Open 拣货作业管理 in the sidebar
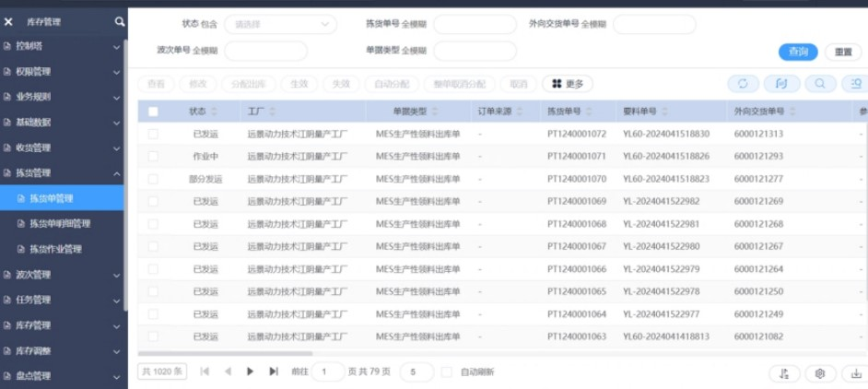This screenshot has width=868, height=389. pyautogui.click(x=55, y=249)
